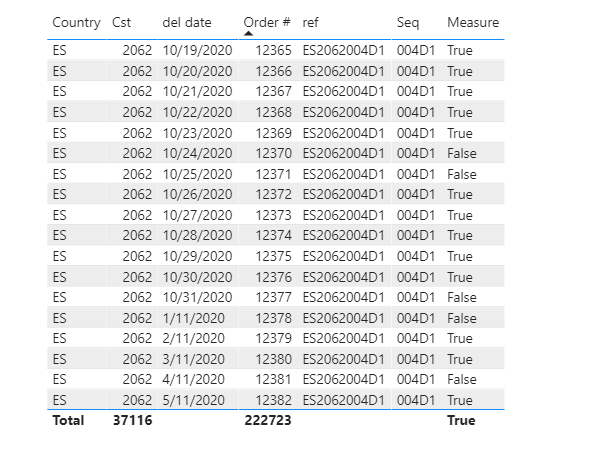
Task: Click the date 2/11/2020
Action: pyautogui.click(x=193, y=338)
